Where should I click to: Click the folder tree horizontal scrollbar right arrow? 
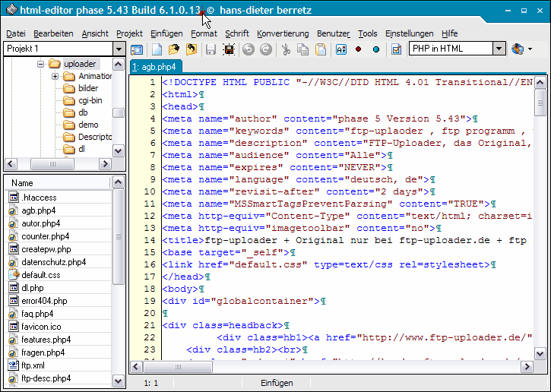106,165
